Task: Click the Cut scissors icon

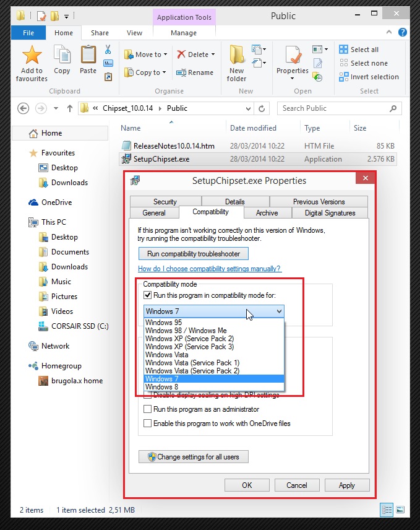Action: tap(108, 50)
